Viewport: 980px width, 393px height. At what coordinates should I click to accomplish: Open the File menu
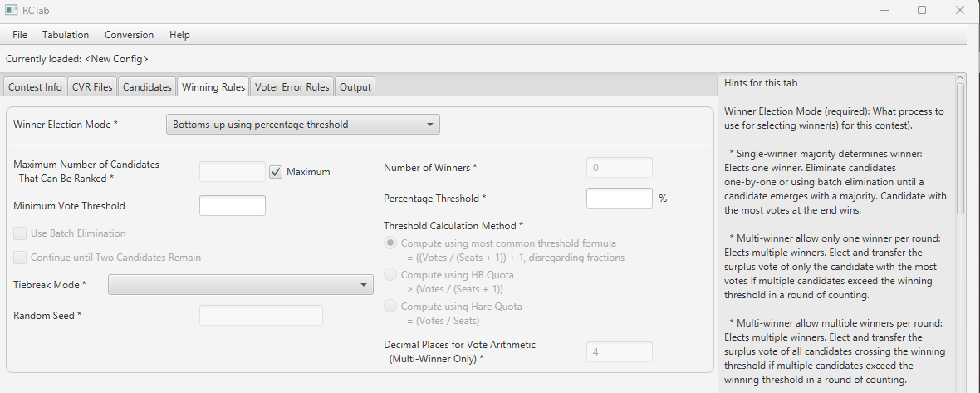(19, 35)
